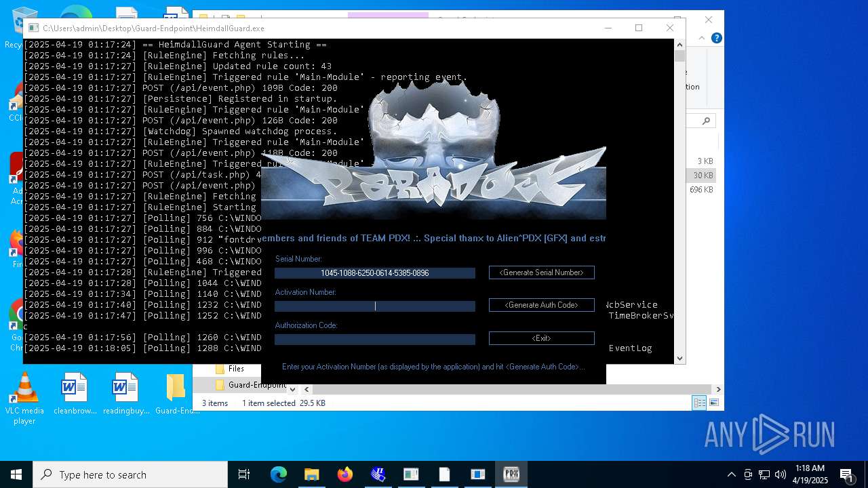This screenshot has height=488, width=868.
Task: Click the Generate Auth Code button
Action: (541, 305)
